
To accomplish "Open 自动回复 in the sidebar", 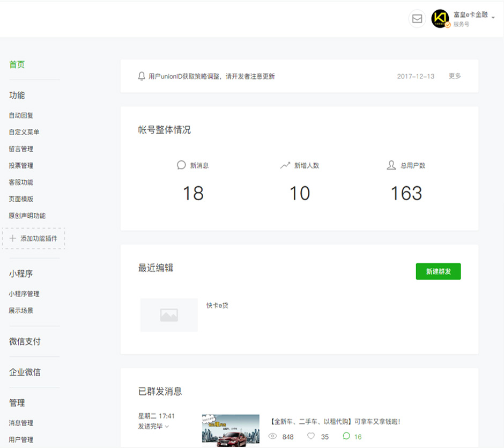I will (x=21, y=115).
